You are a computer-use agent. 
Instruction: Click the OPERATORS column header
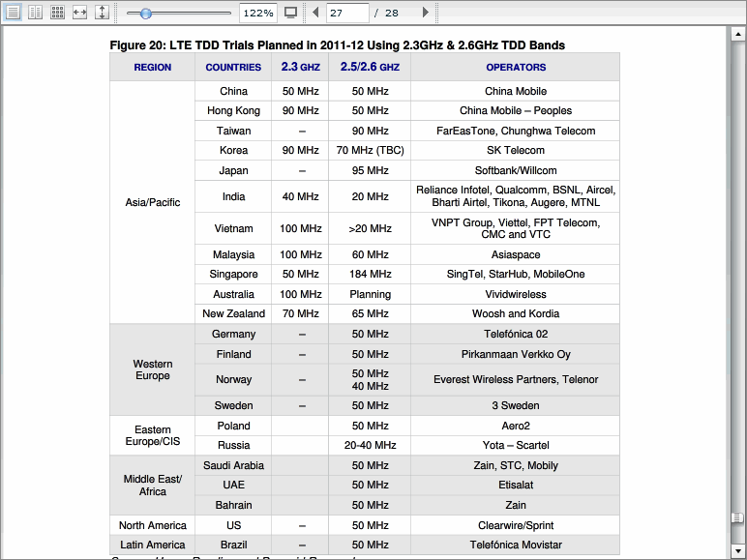coord(516,67)
